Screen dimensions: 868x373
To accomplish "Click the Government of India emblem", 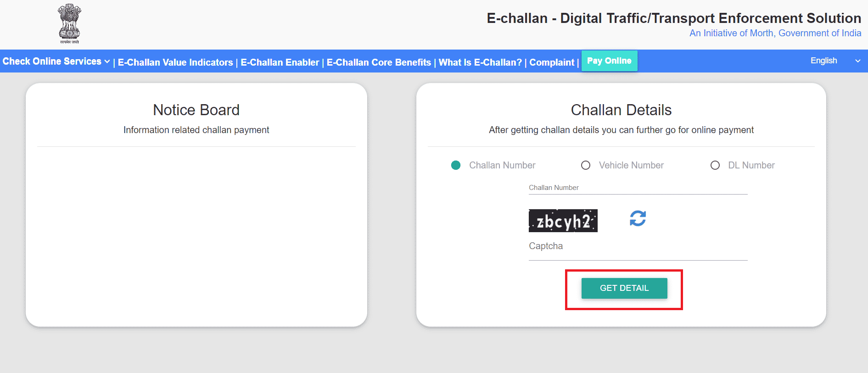I will pos(69,24).
